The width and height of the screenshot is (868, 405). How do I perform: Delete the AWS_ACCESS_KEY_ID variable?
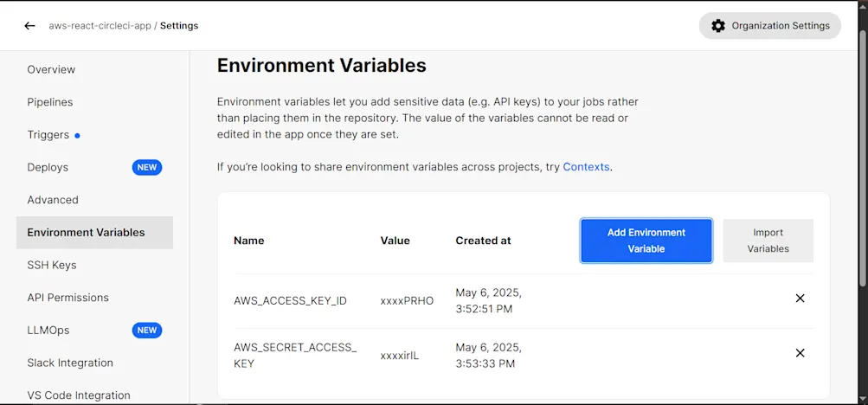tap(800, 299)
